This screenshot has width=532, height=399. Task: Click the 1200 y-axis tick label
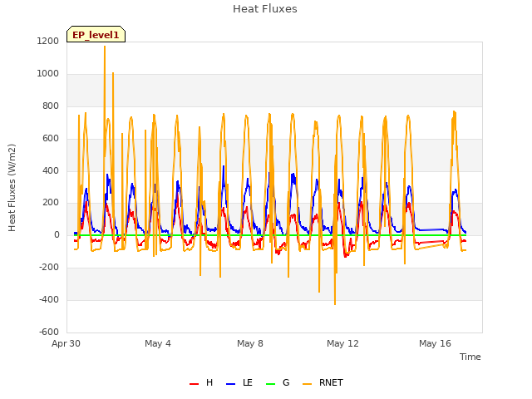click(x=48, y=41)
